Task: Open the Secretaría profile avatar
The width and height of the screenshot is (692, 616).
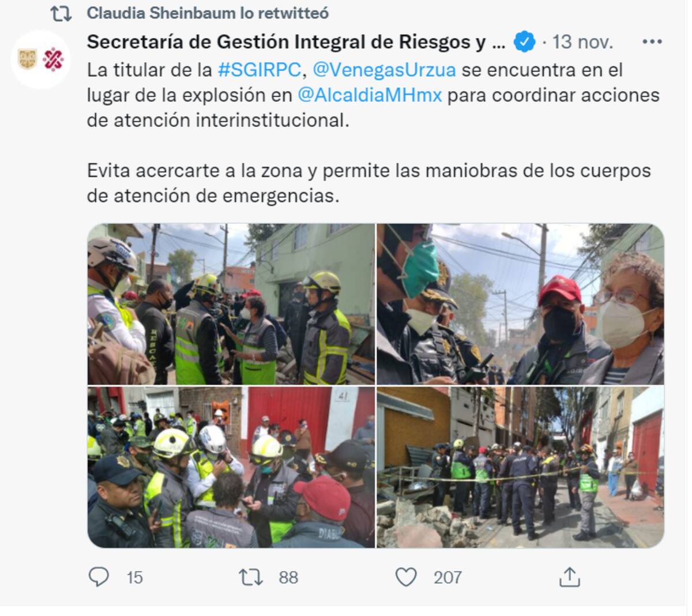Action: pos(40,59)
